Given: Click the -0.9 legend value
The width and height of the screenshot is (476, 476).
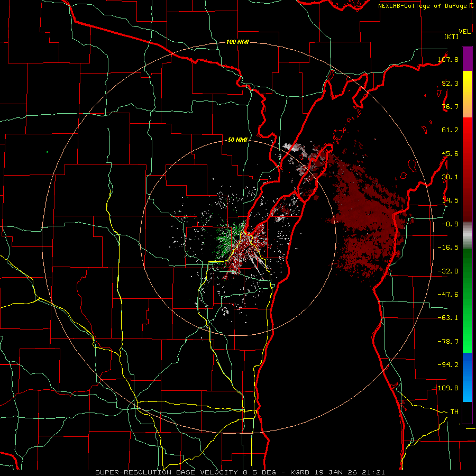Looking at the screenshot, I should 450,224.
